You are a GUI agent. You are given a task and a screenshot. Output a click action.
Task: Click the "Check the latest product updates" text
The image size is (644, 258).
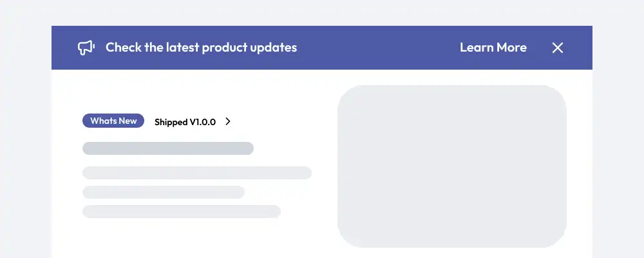click(201, 48)
